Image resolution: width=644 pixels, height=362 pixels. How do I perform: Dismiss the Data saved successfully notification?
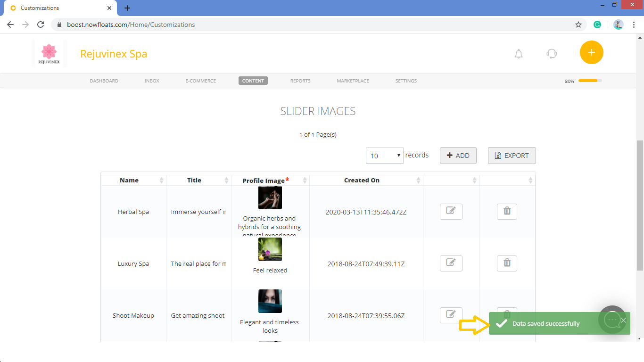[x=623, y=321]
